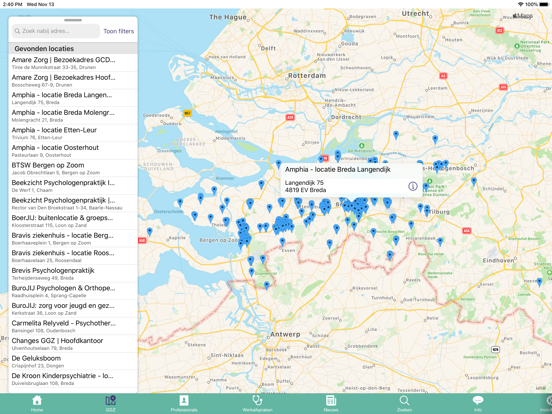Select Bravis ziekenhuis - locatie Roos... row

[73, 256]
